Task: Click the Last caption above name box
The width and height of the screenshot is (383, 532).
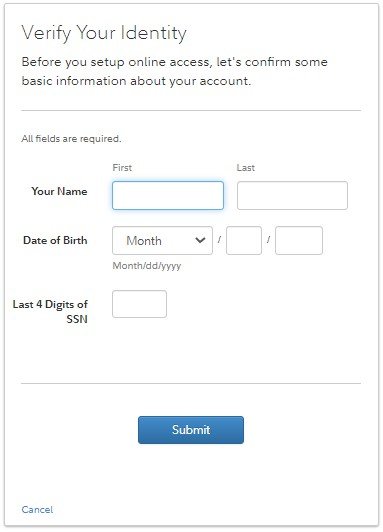Action: [x=246, y=168]
